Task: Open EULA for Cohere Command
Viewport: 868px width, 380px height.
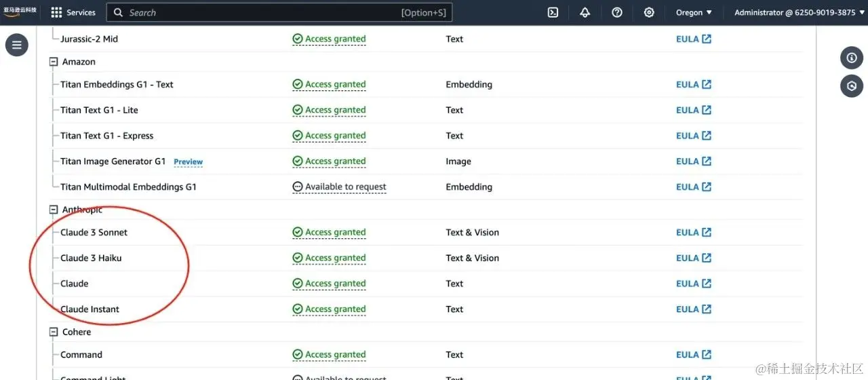Action: [x=694, y=354]
